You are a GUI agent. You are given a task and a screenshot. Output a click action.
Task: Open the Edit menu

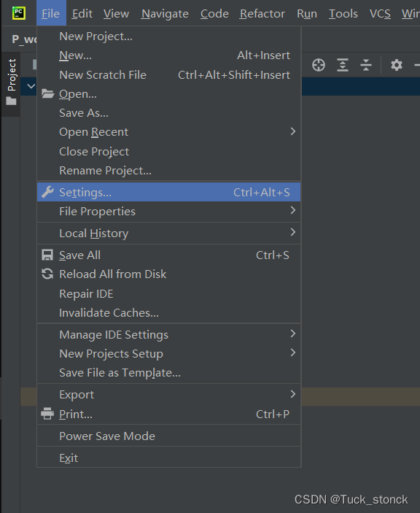[x=82, y=13]
